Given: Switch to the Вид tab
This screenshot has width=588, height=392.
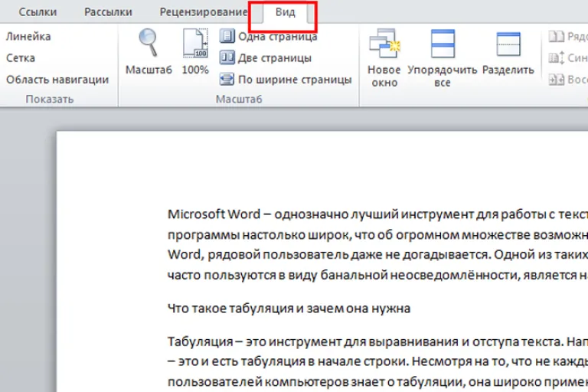Looking at the screenshot, I should (285, 12).
